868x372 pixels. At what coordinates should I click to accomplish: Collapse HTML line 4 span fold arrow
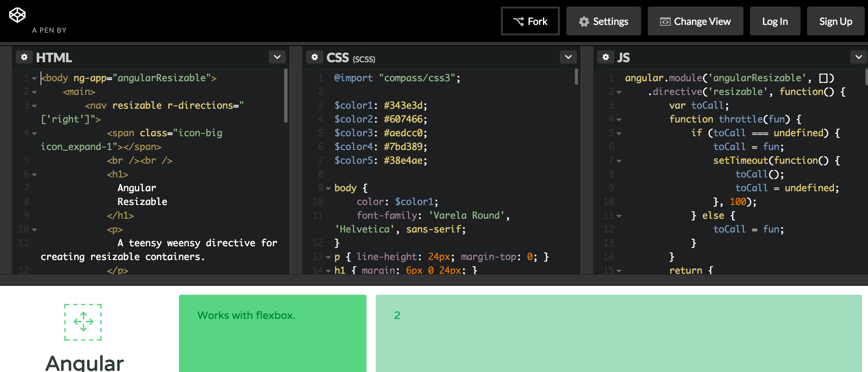pyautogui.click(x=34, y=134)
